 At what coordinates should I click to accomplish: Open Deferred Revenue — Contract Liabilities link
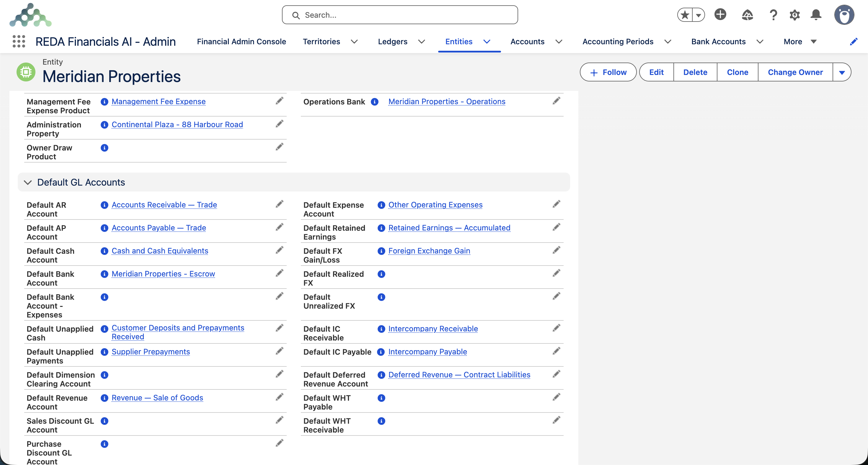(x=459, y=375)
